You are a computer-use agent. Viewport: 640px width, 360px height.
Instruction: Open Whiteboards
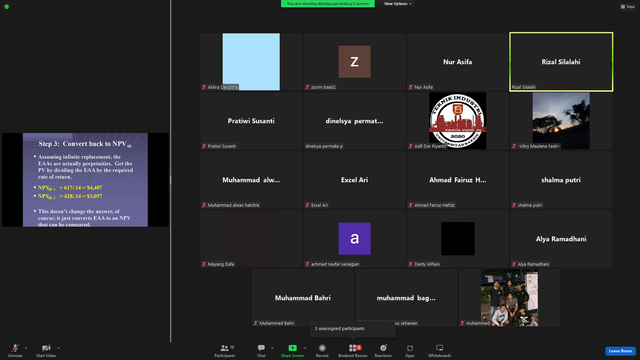pyautogui.click(x=440, y=350)
